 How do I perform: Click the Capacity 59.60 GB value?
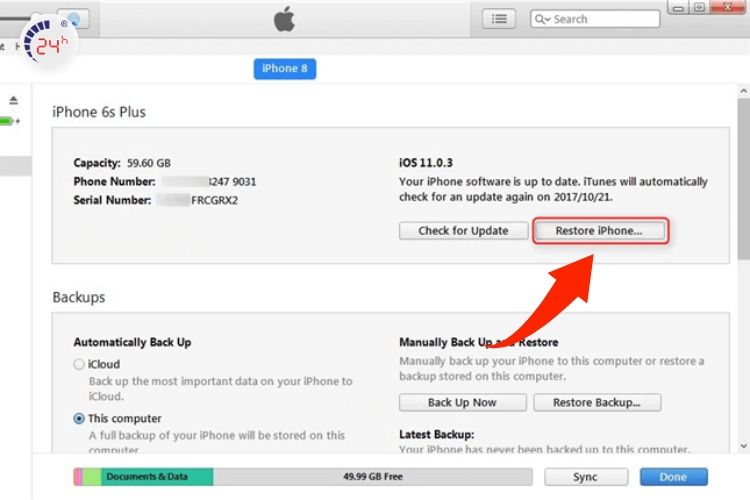pos(149,163)
